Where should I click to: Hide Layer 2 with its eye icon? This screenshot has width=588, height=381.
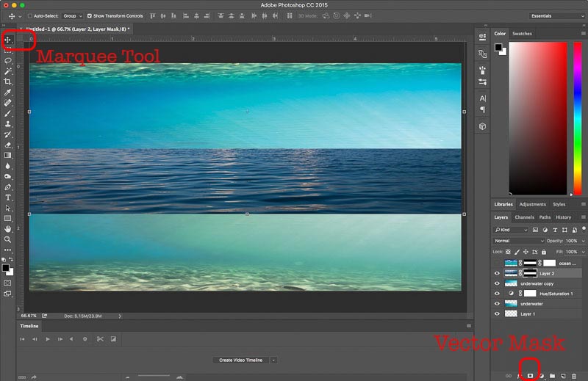pos(498,274)
